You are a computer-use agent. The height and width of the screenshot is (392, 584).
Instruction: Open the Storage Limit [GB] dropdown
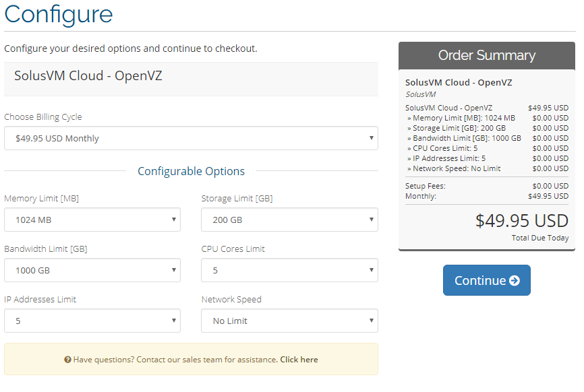[x=289, y=220]
